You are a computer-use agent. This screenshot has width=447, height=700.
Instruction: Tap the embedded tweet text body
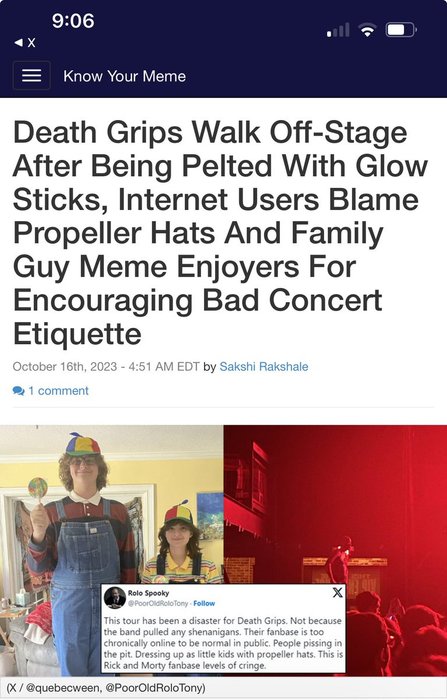coord(223,643)
